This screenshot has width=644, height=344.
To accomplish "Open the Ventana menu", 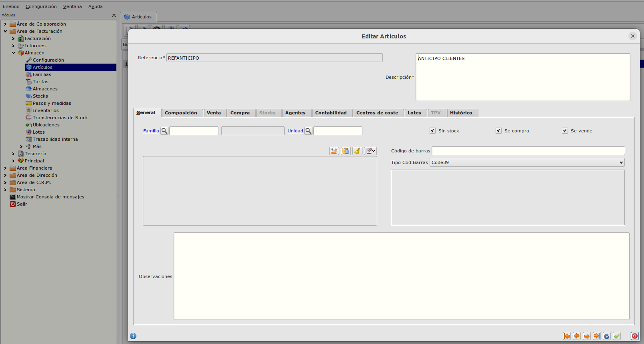I will point(72,6).
